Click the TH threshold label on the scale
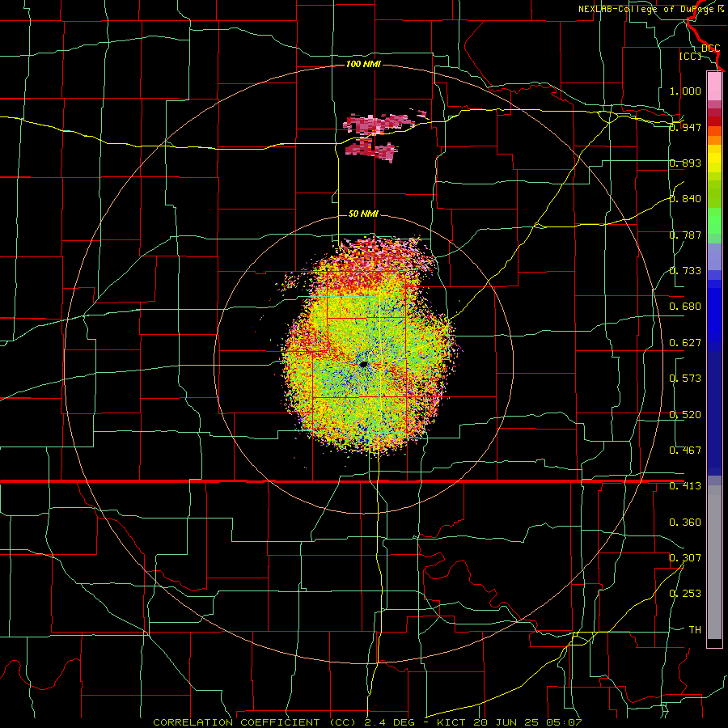The image size is (728, 728). pos(695,630)
